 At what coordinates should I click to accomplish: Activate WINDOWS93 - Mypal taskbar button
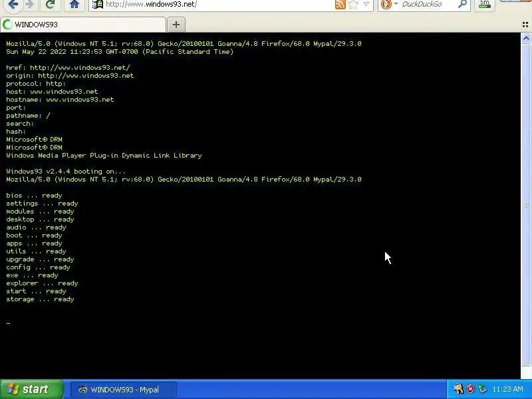124,389
